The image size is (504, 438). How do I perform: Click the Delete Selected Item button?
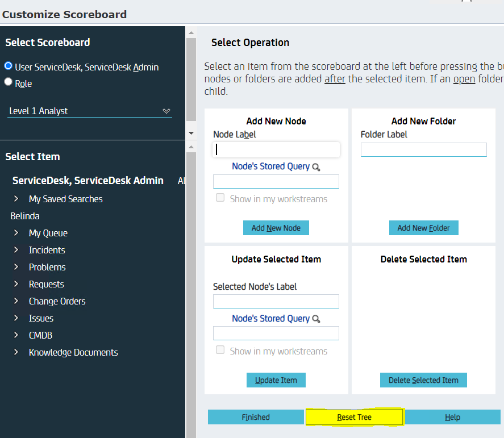coord(423,380)
